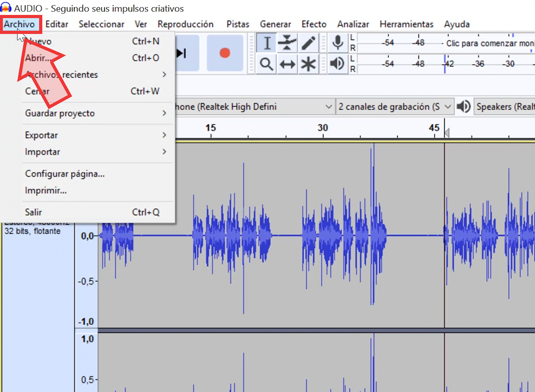Select the Multi-Tool asterisk icon
This screenshot has width=535, height=392.
(308, 64)
